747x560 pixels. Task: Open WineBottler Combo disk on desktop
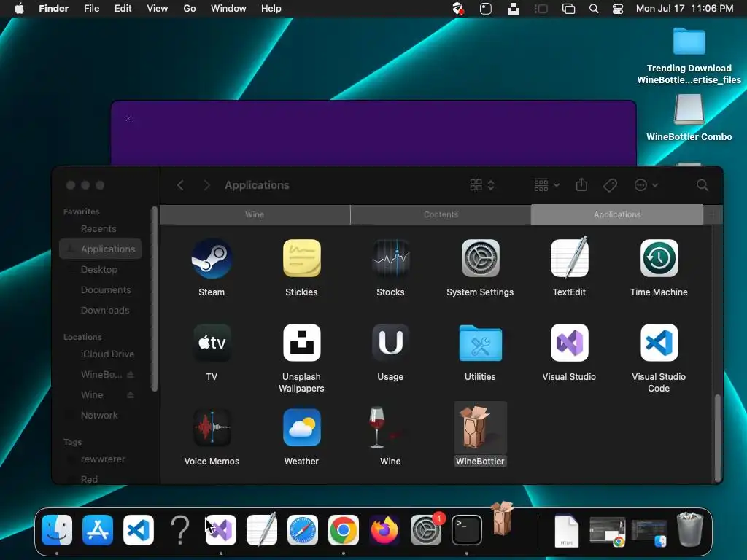click(x=689, y=110)
